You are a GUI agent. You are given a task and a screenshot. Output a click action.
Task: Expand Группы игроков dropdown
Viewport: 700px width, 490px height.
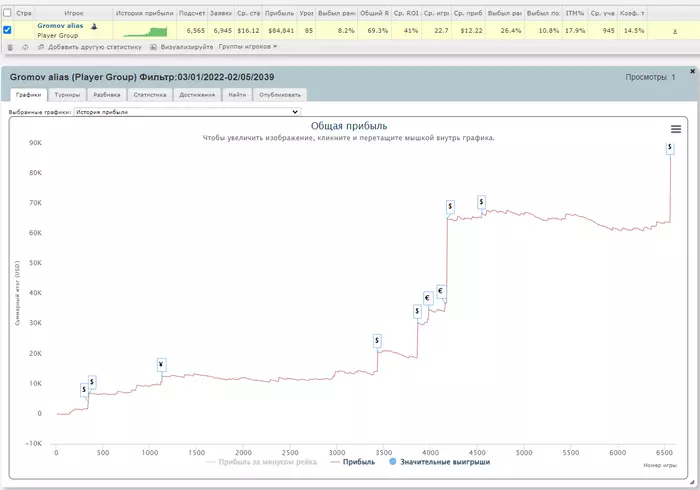[x=248, y=46]
